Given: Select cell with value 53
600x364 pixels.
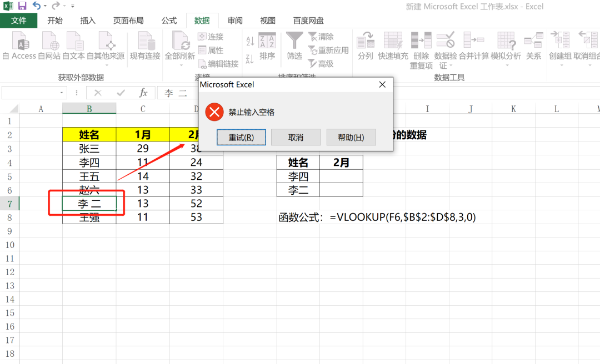Looking at the screenshot, I should pos(196,217).
